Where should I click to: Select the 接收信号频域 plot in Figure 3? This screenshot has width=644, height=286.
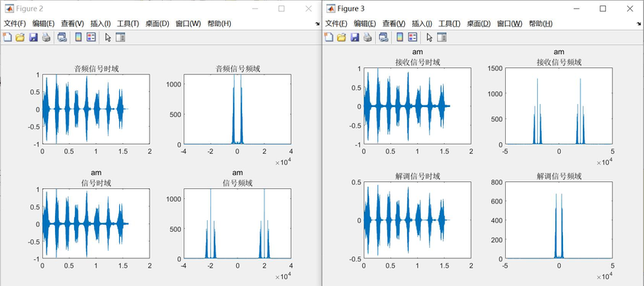click(x=558, y=106)
